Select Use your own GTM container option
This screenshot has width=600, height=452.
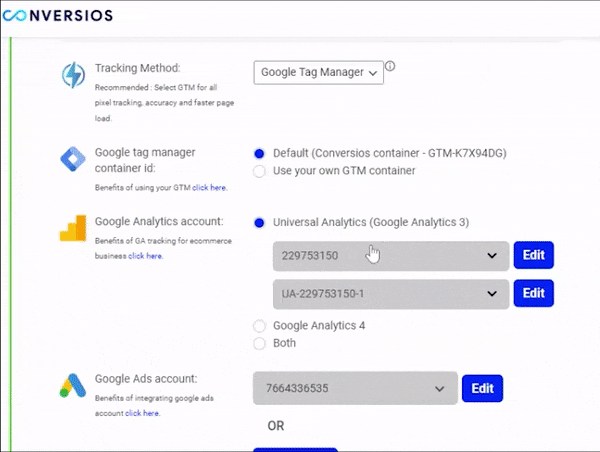pos(259,171)
